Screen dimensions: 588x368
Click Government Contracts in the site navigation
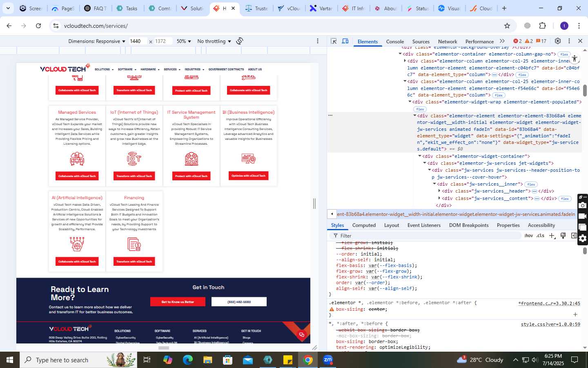226,70
